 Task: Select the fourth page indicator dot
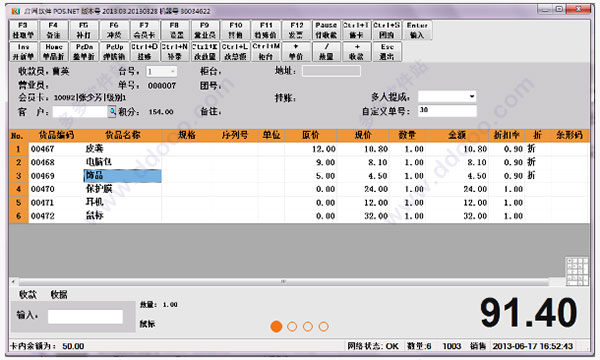coord(323,326)
